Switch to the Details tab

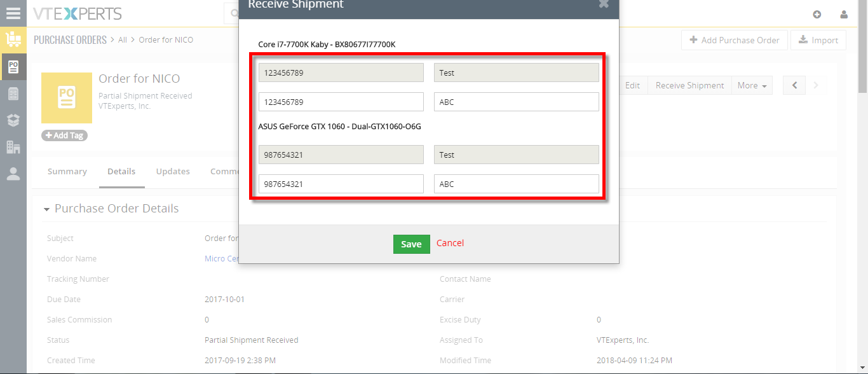click(x=121, y=171)
